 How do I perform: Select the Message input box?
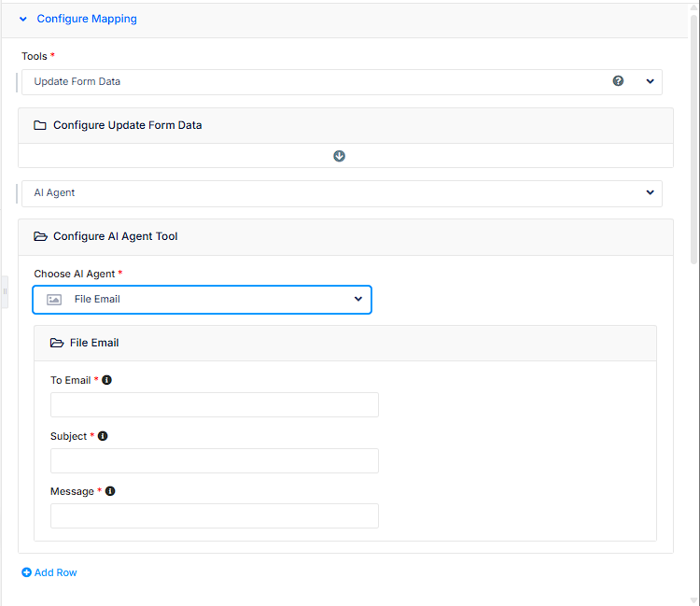(215, 515)
